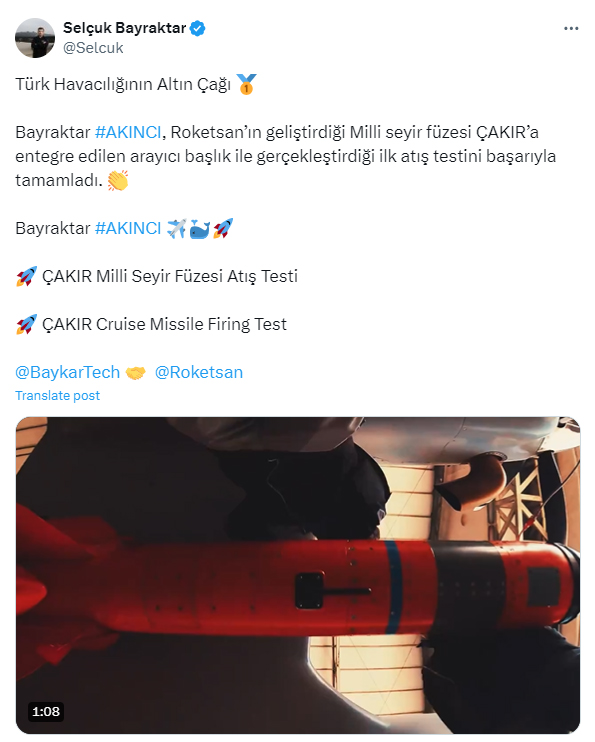Visit the @BaykarTech mention

(68, 372)
